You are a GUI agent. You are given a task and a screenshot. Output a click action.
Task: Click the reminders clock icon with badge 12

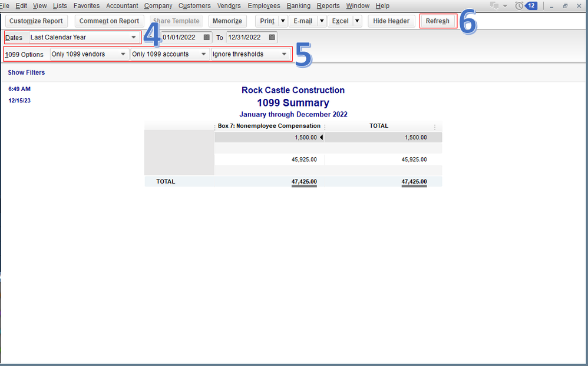pos(519,6)
